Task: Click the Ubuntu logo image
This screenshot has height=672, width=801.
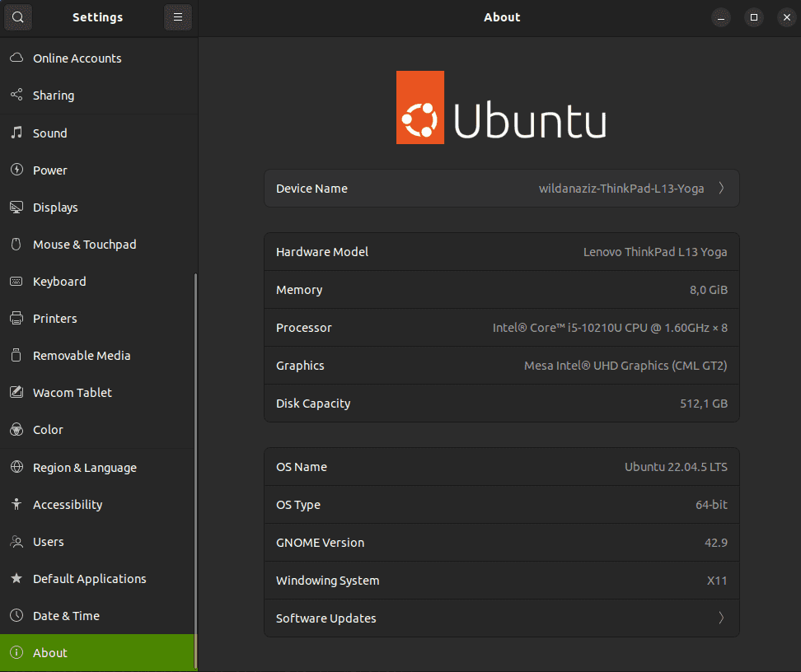Action: (501, 108)
